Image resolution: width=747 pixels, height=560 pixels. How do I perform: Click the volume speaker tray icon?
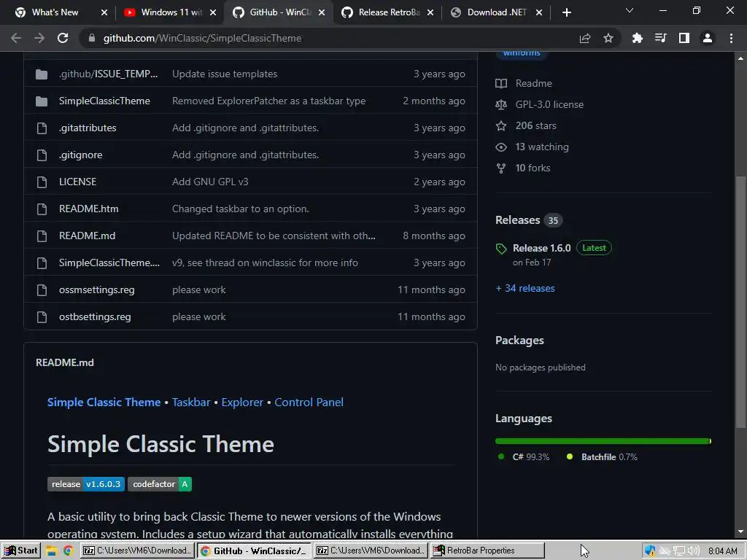[x=694, y=551]
